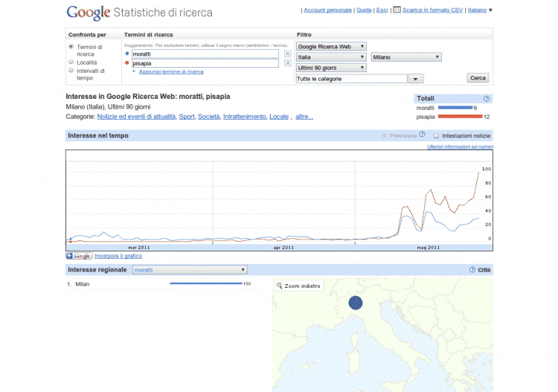Open Notizie ed eventi di attualità category
This screenshot has width=558, height=392.
coord(136,117)
